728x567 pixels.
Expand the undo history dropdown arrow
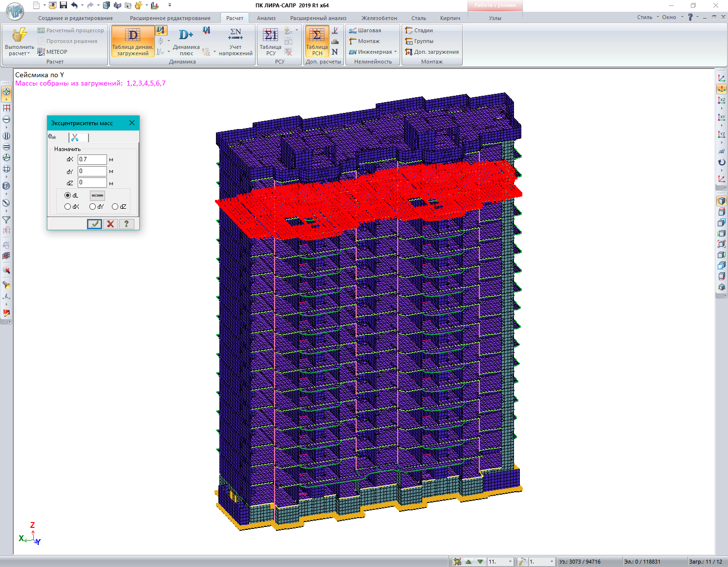82,5
